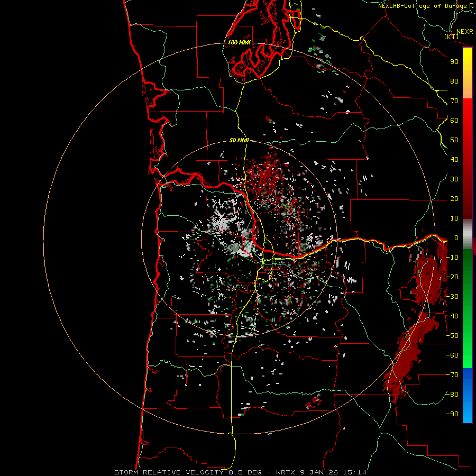Select the -10 value on the velocity scale
The height and width of the screenshot is (476, 476).
pyautogui.click(x=452, y=258)
